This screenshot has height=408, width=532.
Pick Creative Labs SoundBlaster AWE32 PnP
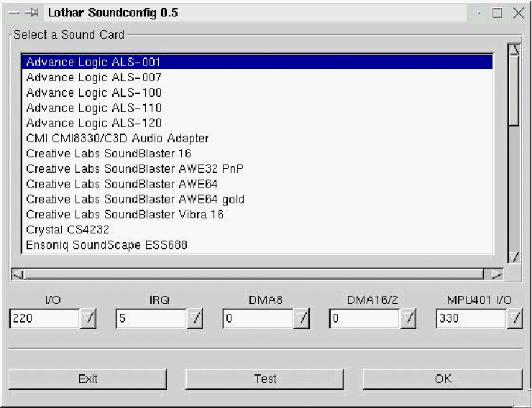click(257, 169)
